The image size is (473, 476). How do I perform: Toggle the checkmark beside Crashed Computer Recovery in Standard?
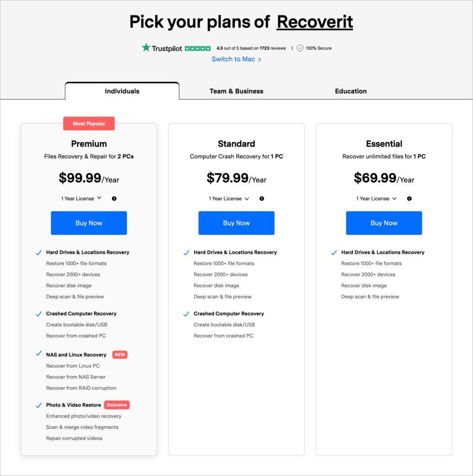tap(186, 314)
